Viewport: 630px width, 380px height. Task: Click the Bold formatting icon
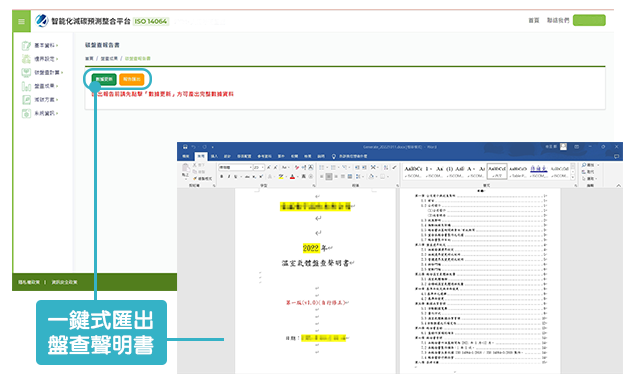tap(221, 176)
